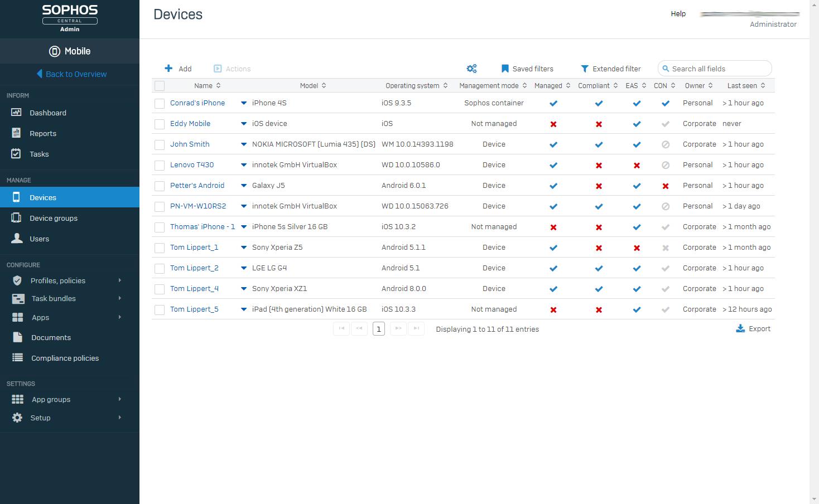Select checkbox for Thomas' iPhone - 1
Viewport: 819px width, 504px height.
(160, 227)
